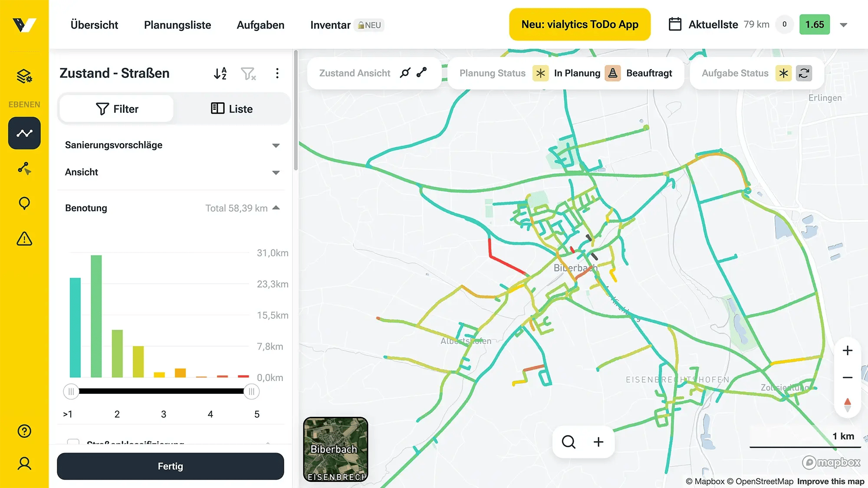
Task: Toggle the Beauftragt status filter
Action: click(639, 73)
